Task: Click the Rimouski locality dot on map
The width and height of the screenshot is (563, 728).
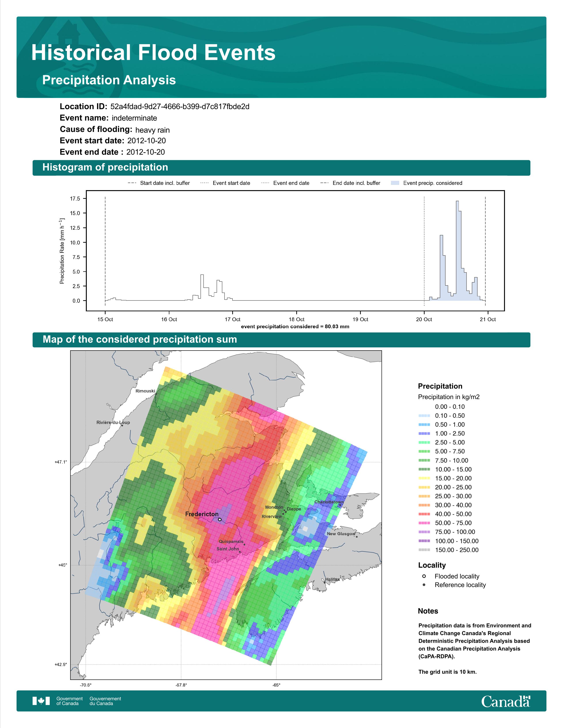Action: coord(156,394)
